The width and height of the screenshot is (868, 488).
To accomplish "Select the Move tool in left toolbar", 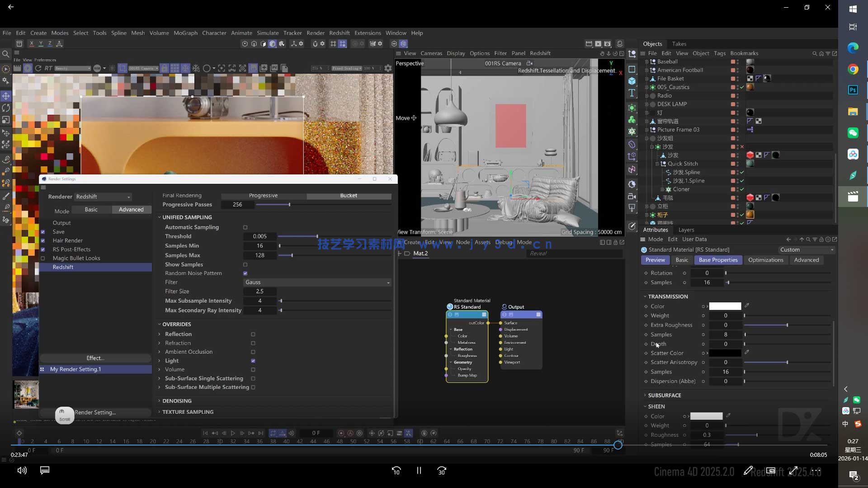I will [x=6, y=96].
